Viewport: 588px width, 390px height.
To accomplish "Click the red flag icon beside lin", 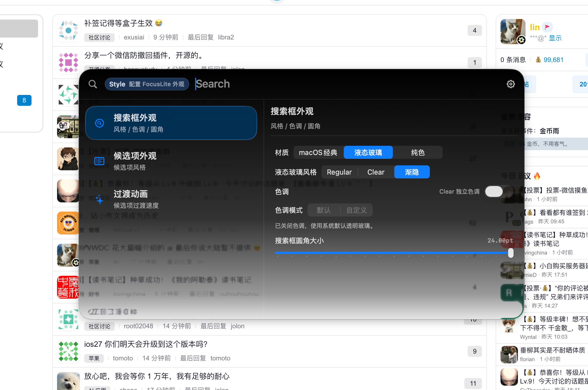I will pos(547,27).
